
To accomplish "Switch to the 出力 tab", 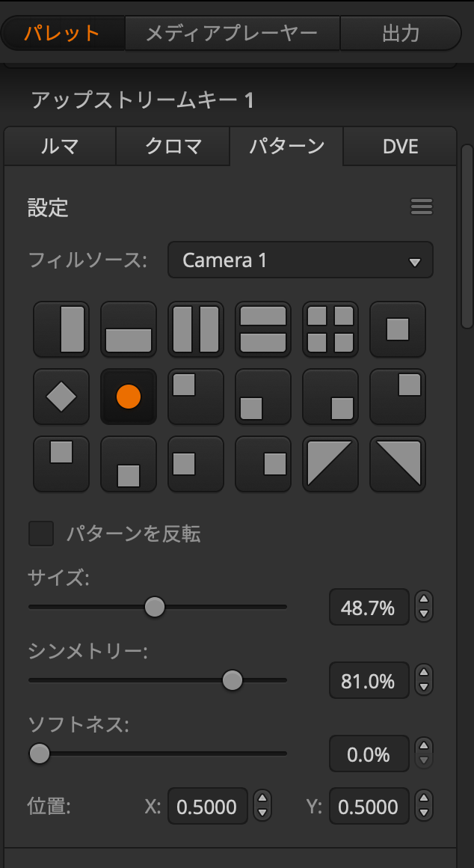I will click(401, 33).
